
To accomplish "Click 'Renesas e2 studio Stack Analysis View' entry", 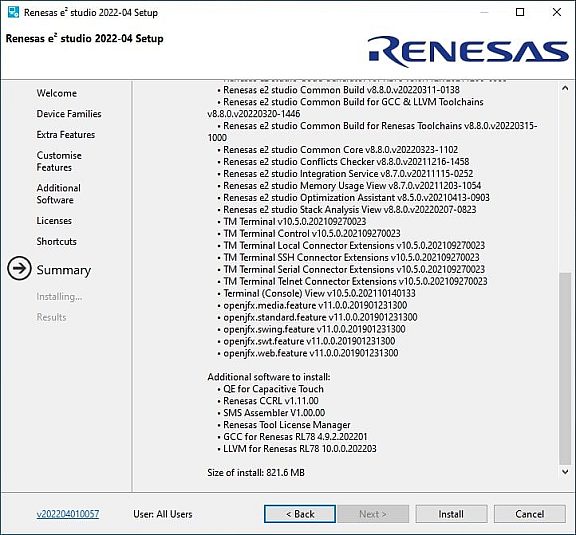I will pyautogui.click(x=350, y=210).
